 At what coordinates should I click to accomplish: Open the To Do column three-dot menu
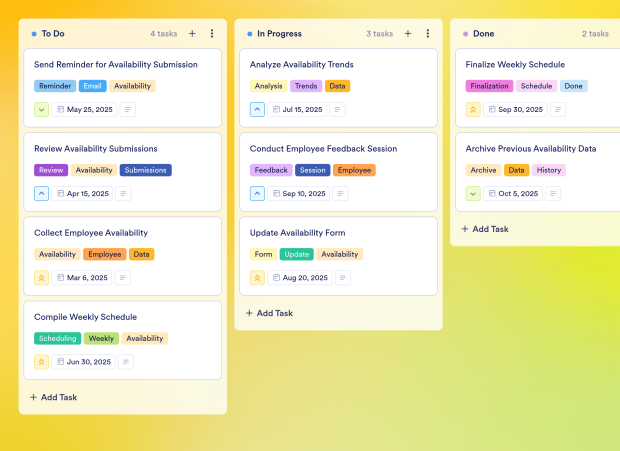[212, 34]
